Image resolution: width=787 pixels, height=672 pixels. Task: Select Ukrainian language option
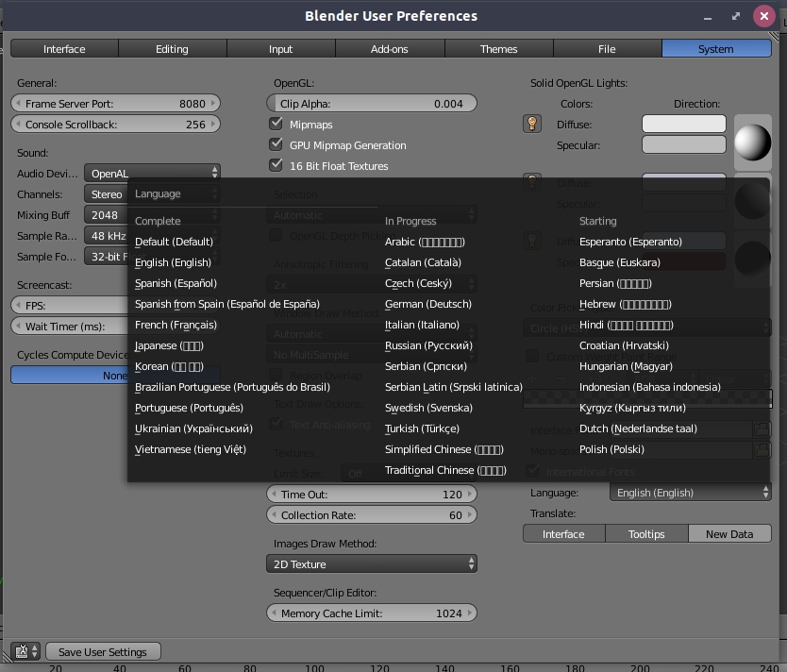click(193, 428)
